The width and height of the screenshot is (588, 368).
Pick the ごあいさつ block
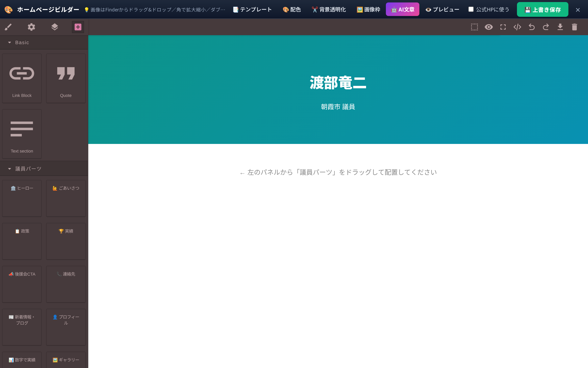[x=66, y=198]
